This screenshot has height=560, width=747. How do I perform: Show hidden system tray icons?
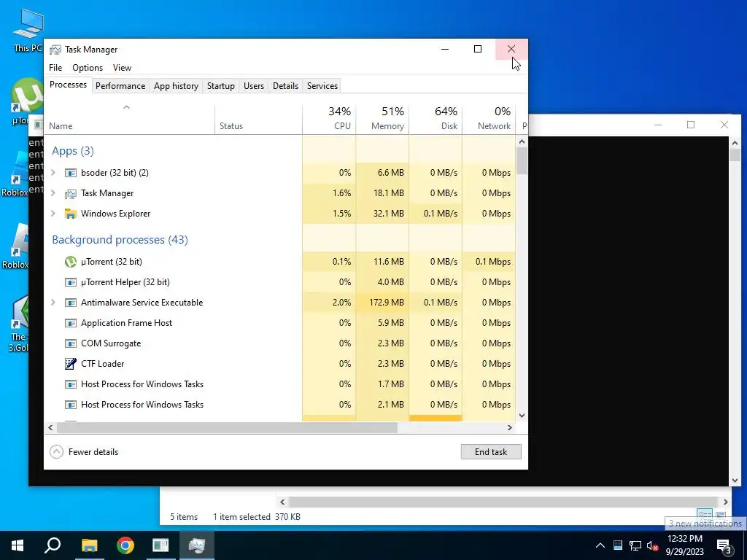pos(600,545)
